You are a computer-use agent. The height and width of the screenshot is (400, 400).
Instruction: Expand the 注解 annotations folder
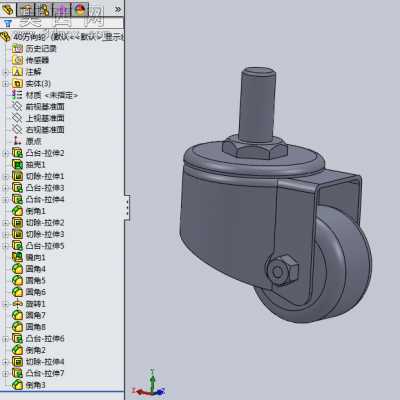(x=5, y=72)
